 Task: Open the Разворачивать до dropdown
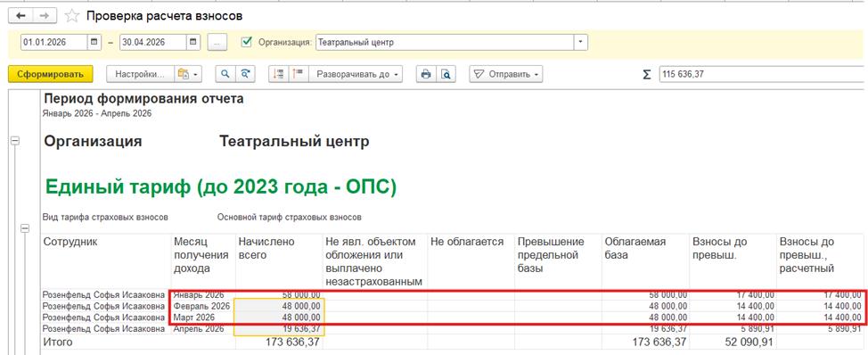coord(356,74)
